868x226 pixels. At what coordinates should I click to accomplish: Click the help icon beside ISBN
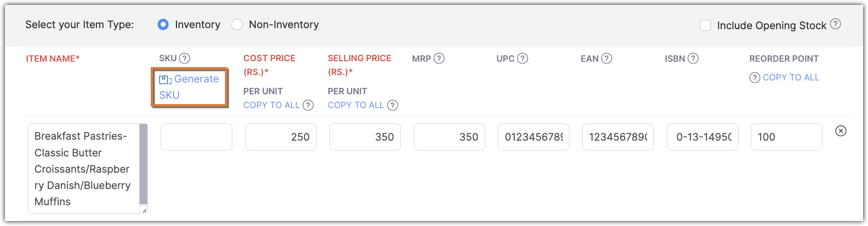click(x=693, y=58)
